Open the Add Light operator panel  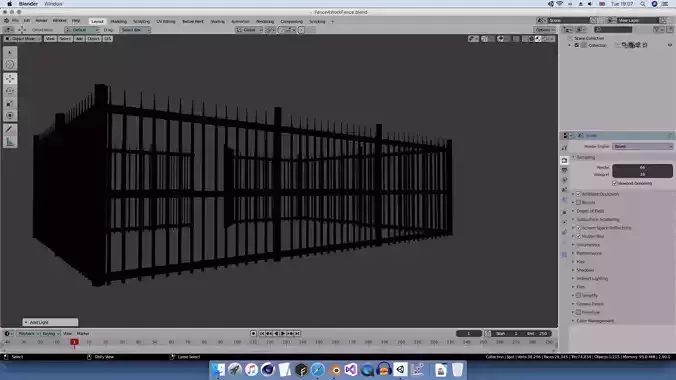point(50,322)
